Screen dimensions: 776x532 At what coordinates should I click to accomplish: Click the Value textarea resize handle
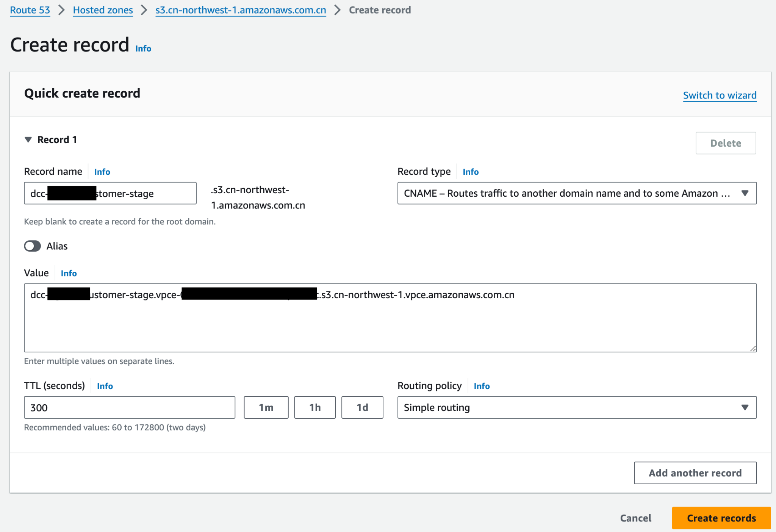coord(753,349)
